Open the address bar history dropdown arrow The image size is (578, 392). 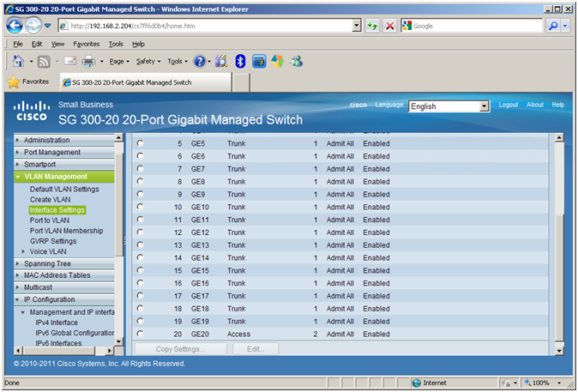(357, 26)
